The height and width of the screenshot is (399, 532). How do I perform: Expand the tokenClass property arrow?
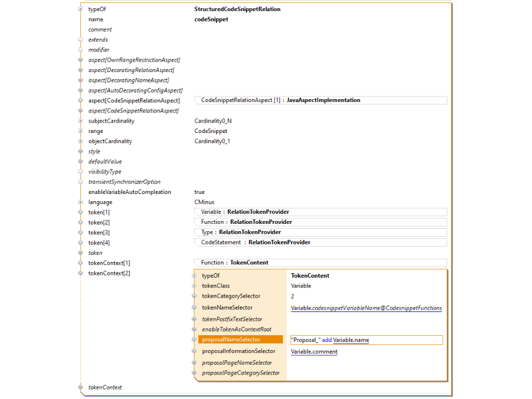pos(194,286)
